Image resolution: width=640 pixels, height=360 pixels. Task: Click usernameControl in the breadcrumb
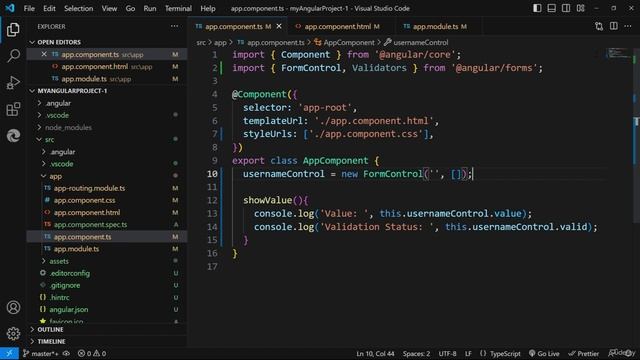pos(420,42)
